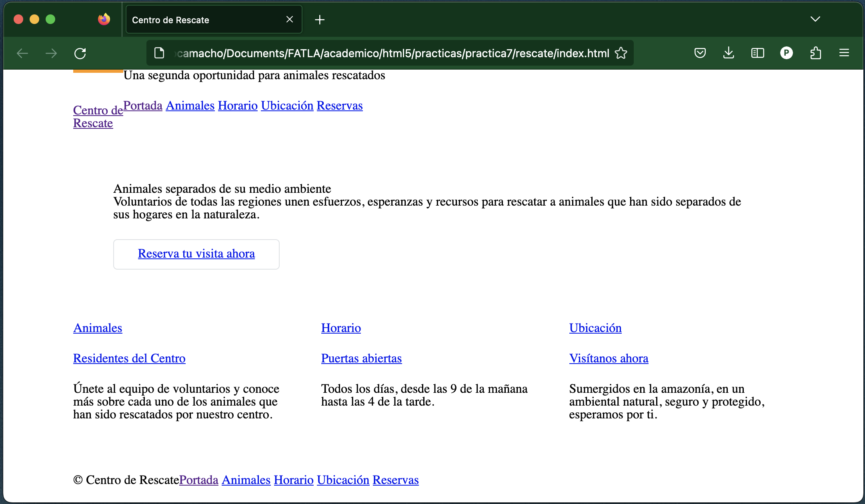The image size is (865, 504).
Task: Open the Residentes del Centro link
Action: 129,358
